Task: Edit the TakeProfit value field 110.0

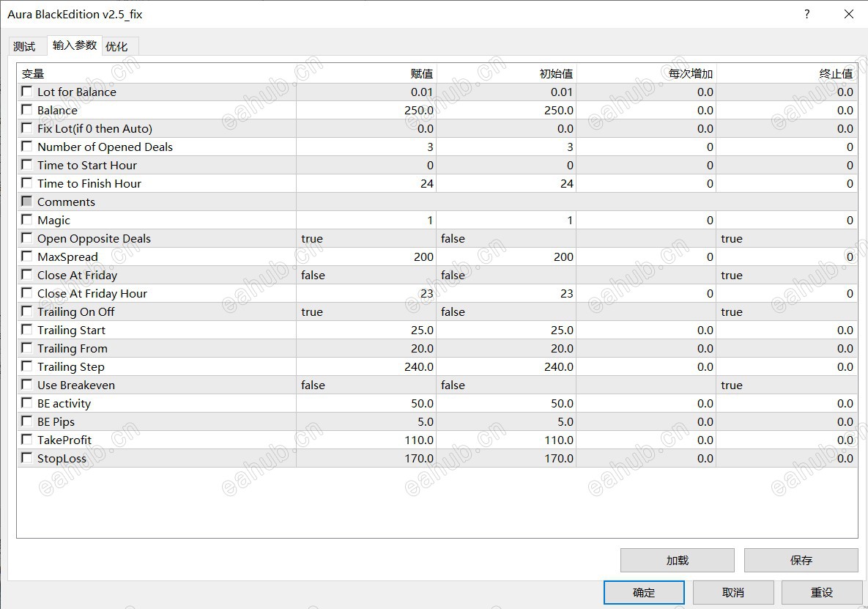Action: point(366,440)
